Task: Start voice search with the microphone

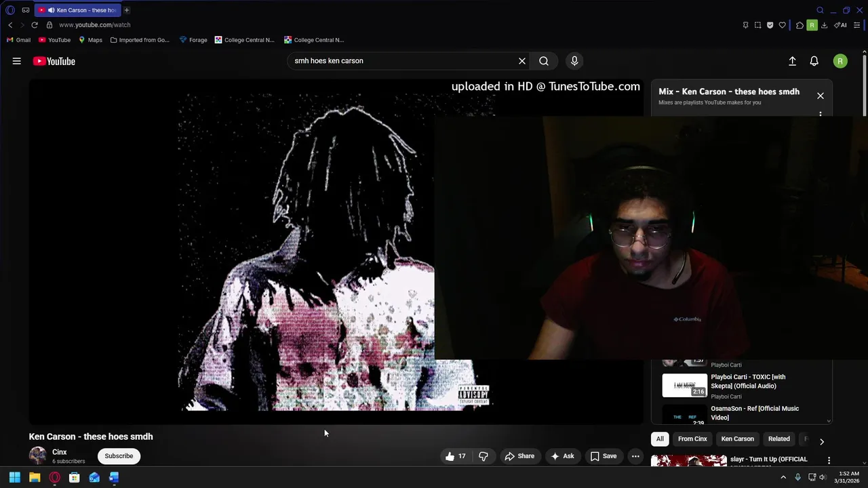Action: (574, 61)
